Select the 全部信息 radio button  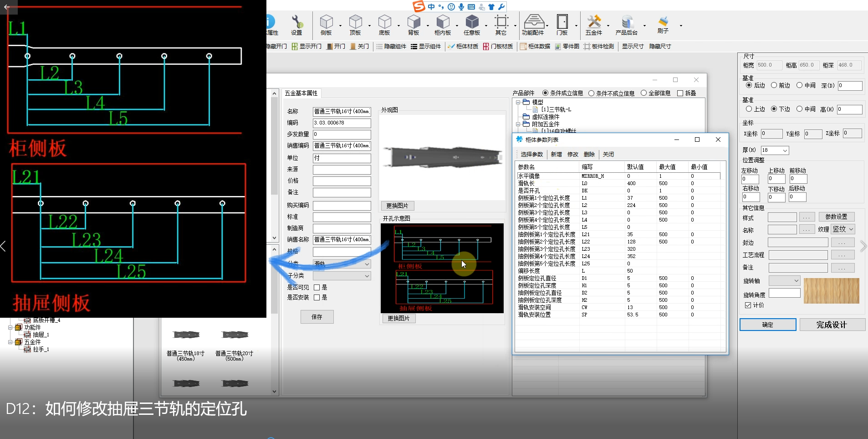[643, 93]
